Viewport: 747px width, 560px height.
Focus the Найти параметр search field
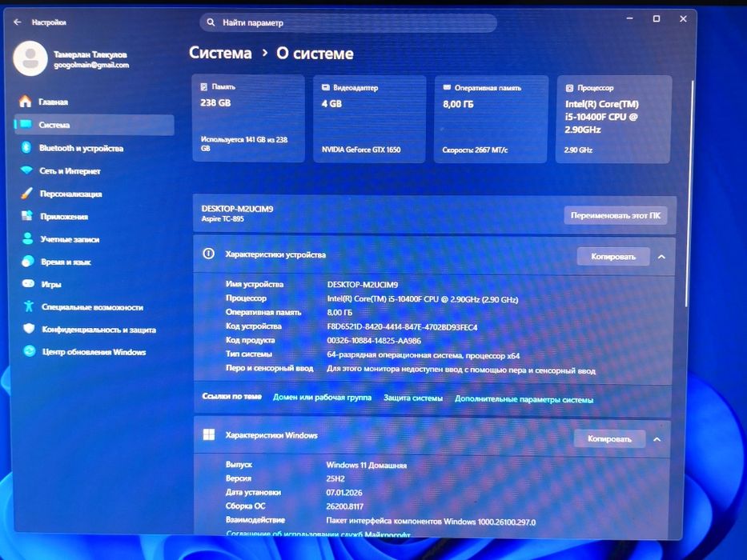(x=348, y=23)
